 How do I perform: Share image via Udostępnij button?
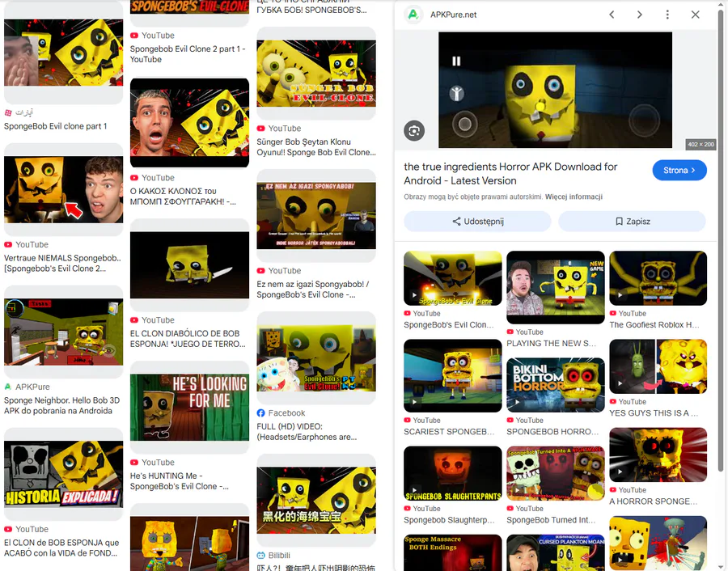477,222
